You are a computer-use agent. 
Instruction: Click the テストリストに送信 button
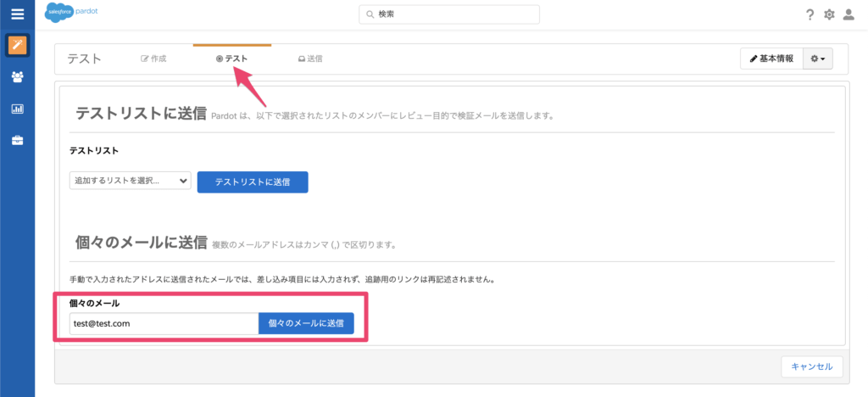253,182
